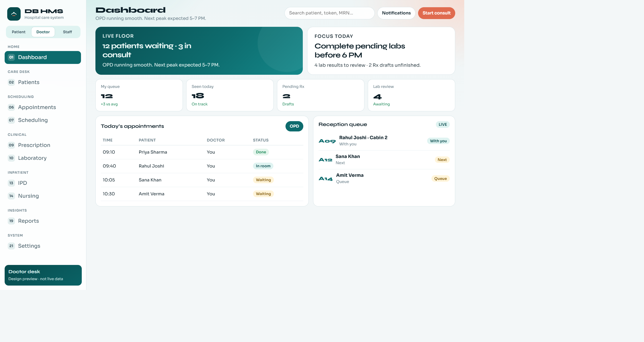Open the Notifications button
Viewport: 644px width, 342px height.
click(396, 13)
